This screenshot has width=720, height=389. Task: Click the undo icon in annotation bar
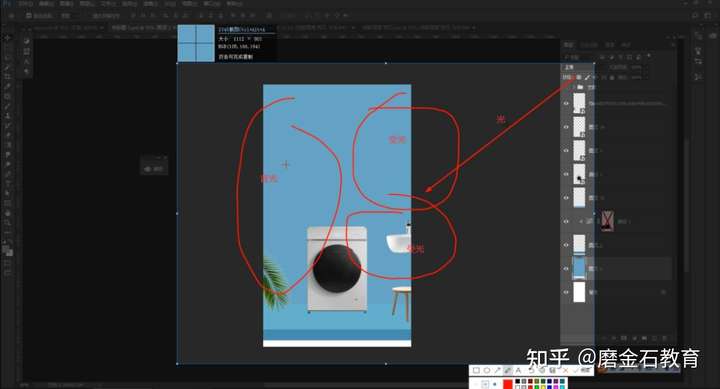[x=531, y=370]
